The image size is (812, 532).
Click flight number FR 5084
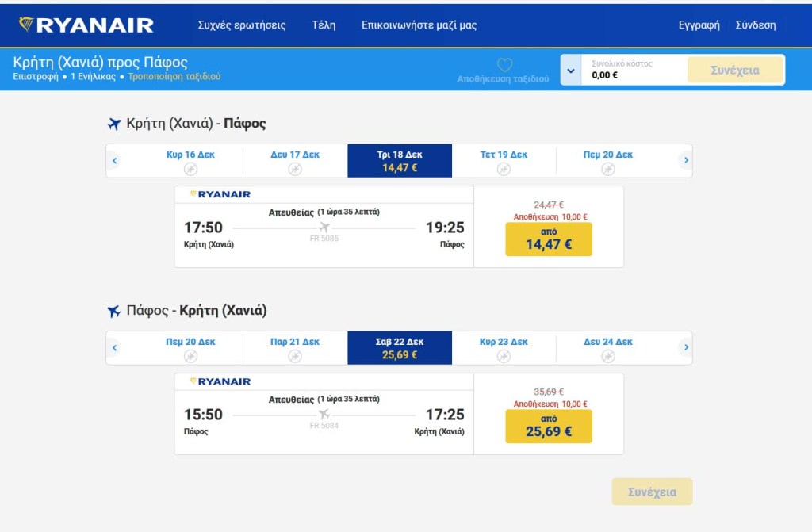point(324,425)
